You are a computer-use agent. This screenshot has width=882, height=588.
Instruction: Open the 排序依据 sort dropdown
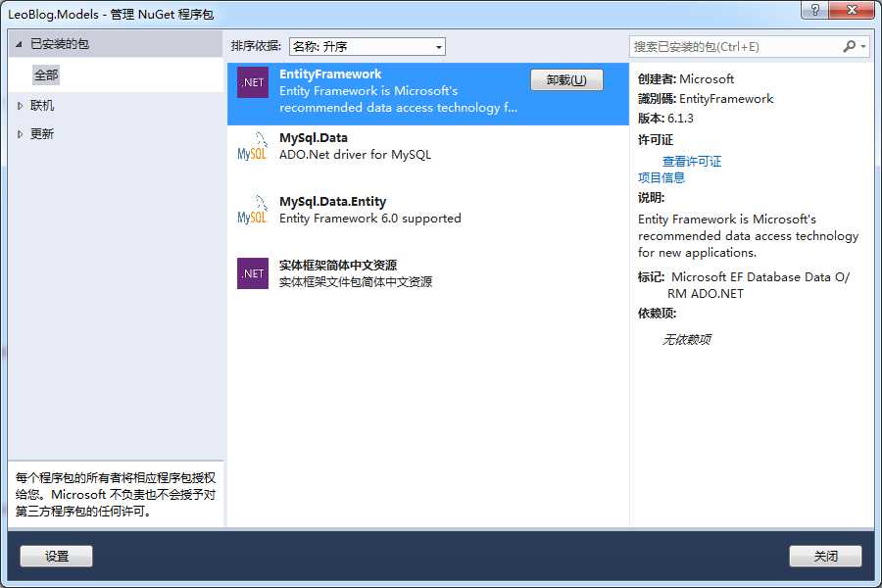pyautogui.click(x=367, y=47)
